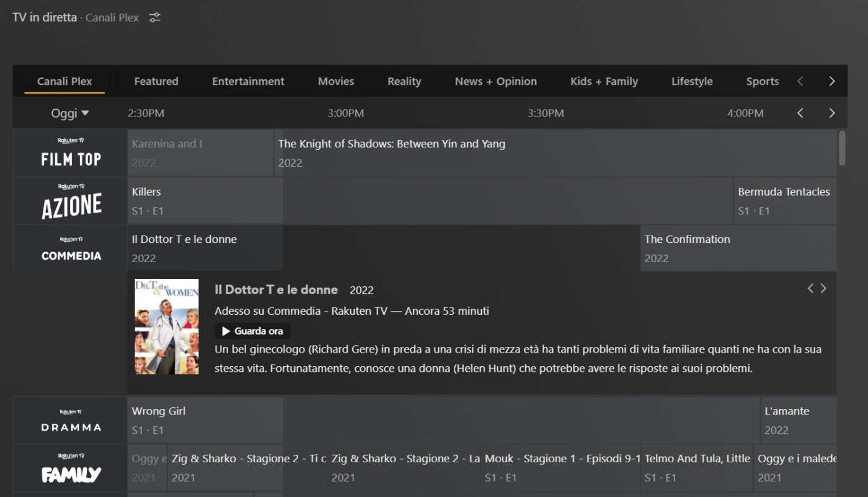Switch to the Featured tab
The width and height of the screenshot is (868, 497).
pos(156,81)
